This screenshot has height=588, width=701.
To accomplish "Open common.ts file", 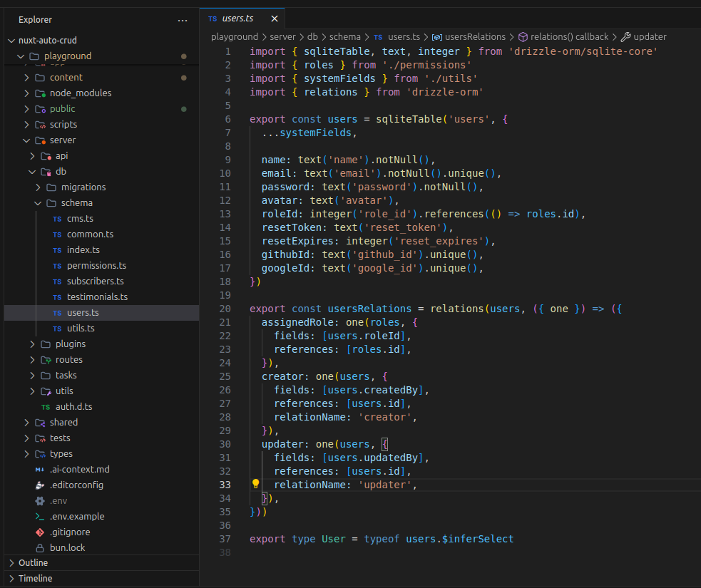I will tap(90, 234).
